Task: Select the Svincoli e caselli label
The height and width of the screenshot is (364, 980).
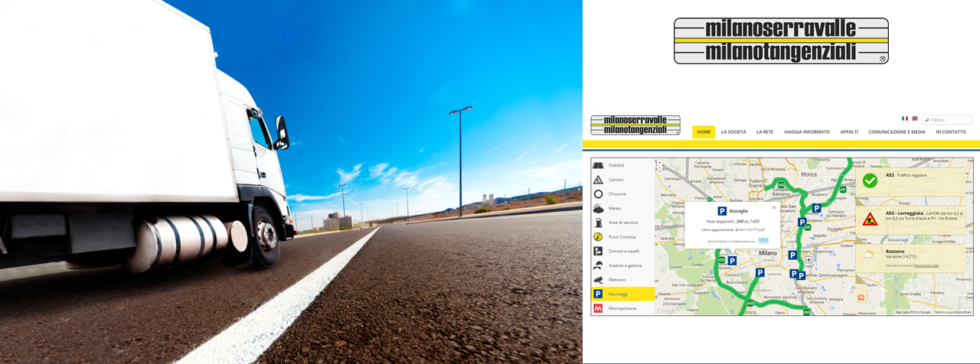Action: pyautogui.click(x=624, y=251)
